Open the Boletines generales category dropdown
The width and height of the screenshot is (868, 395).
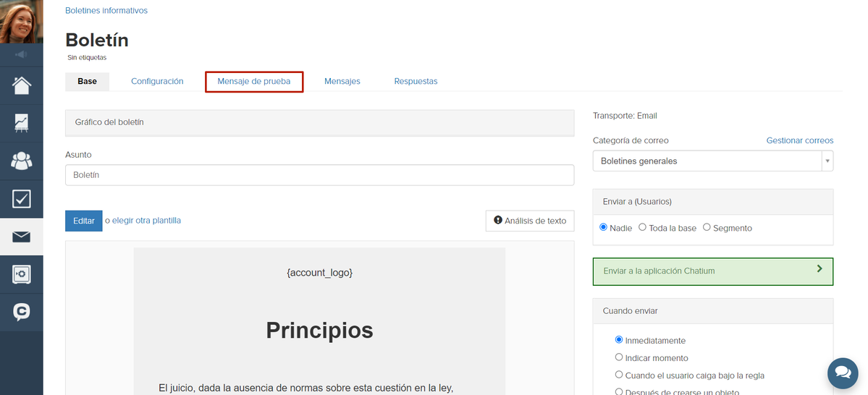point(713,161)
